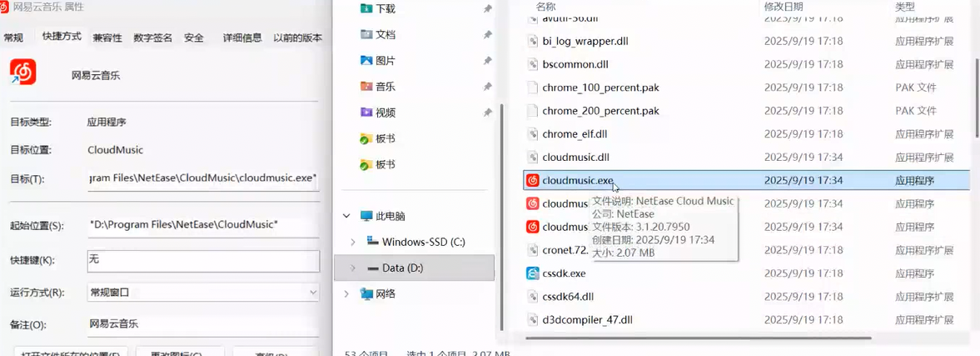Click the 文档 folder icon in navigation pane
The image size is (980, 356).
367,34
